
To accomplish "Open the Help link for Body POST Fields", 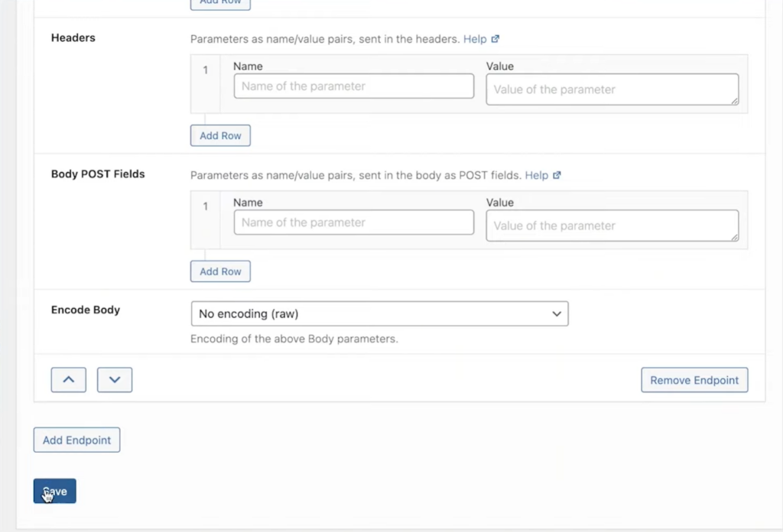I will (536, 175).
